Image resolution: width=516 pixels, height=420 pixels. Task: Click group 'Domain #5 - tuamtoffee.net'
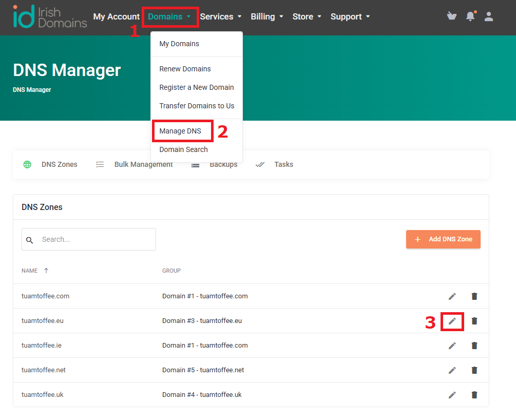point(203,370)
